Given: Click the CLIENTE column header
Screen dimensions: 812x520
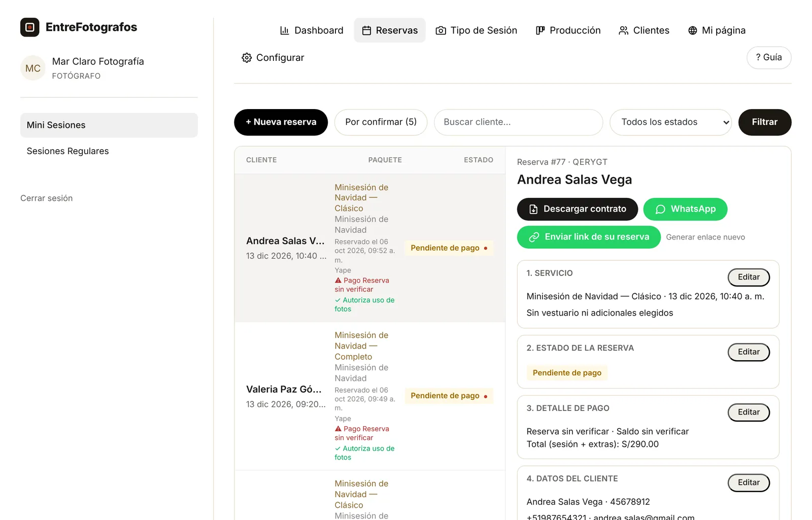Looking at the screenshot, I should 261,160.
